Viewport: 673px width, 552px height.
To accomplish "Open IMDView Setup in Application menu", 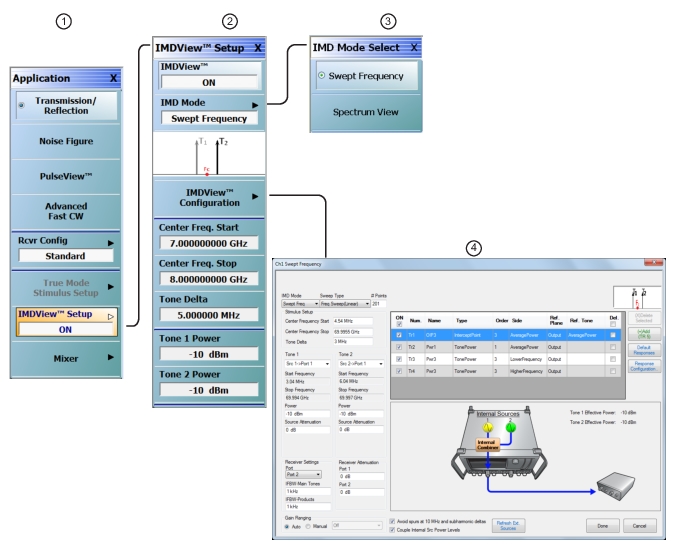I will [x=66, y=322].
